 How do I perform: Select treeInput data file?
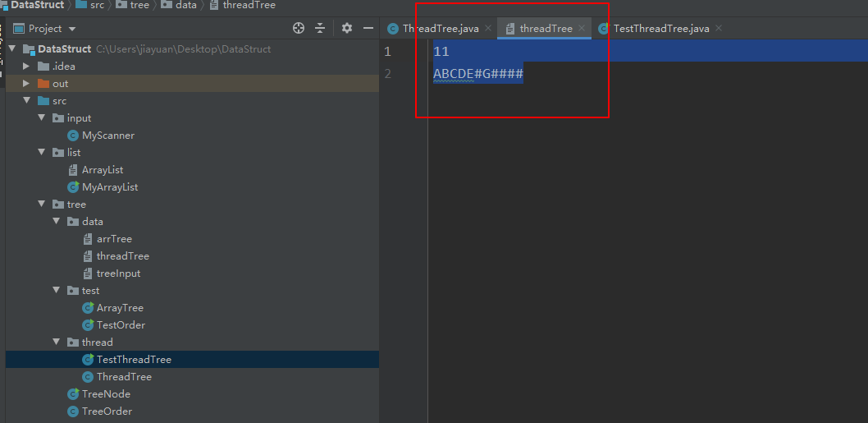118,273
